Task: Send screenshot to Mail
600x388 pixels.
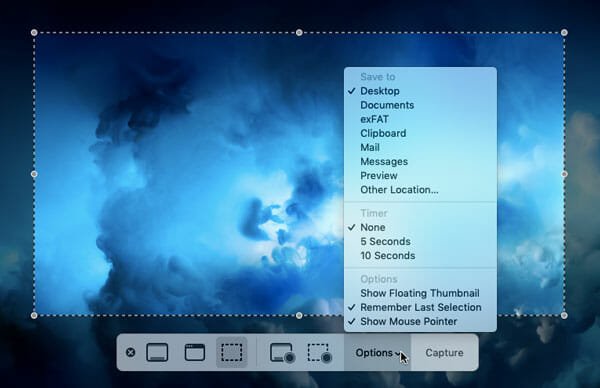Action: pyautogui.click(x=420, y=148)
